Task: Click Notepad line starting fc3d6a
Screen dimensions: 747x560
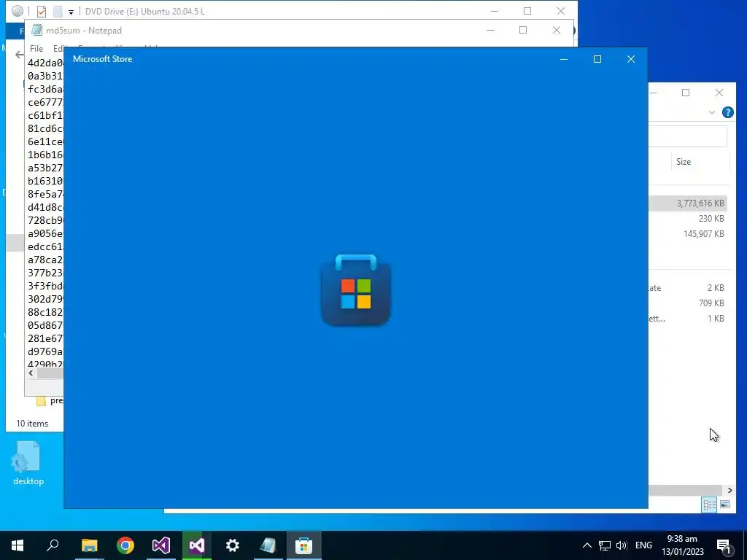Action: click(x=45, y=89)
